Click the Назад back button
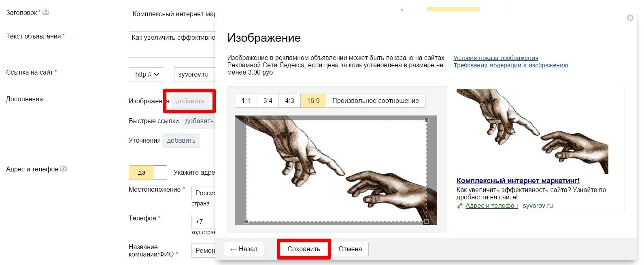The width and height of the screenshot is (644, 265). 244,249
